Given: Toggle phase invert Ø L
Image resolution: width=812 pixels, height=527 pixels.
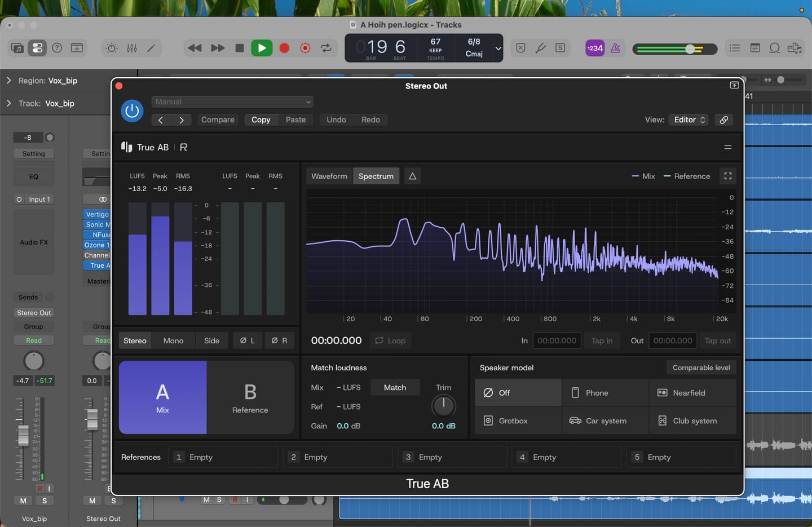Looking at the screenshot, I should 248,340.
